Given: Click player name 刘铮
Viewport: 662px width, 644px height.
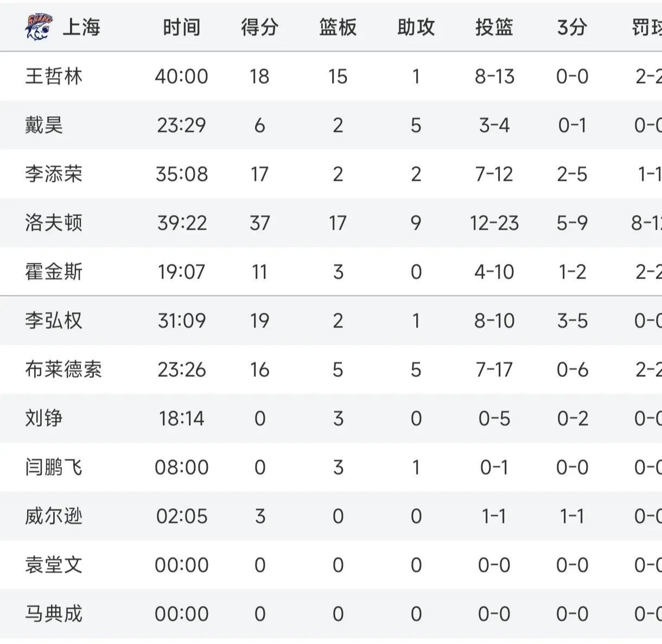Looking at the screenshot, I should pos(44,418).
